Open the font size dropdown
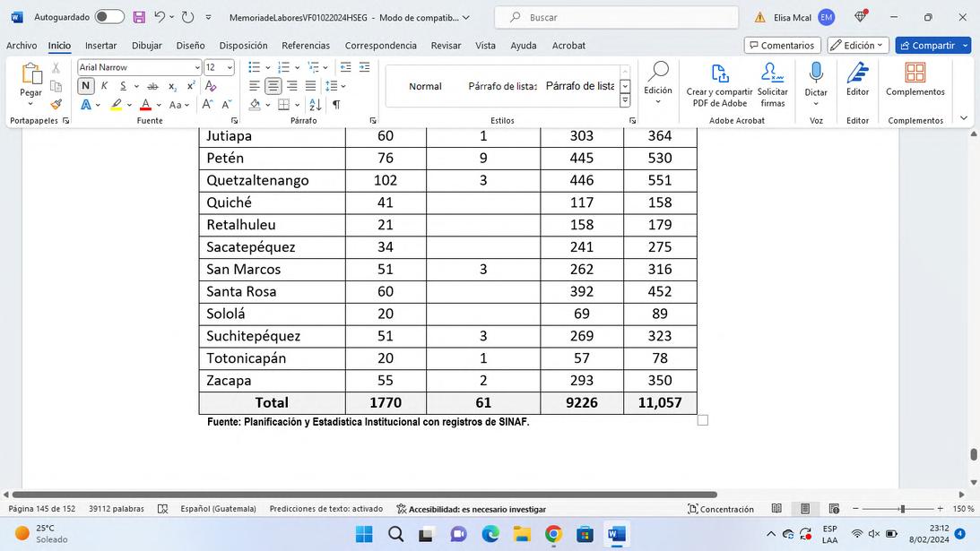Image resolution: width=980 pixels, height=551 pixels. pos(230,67)
